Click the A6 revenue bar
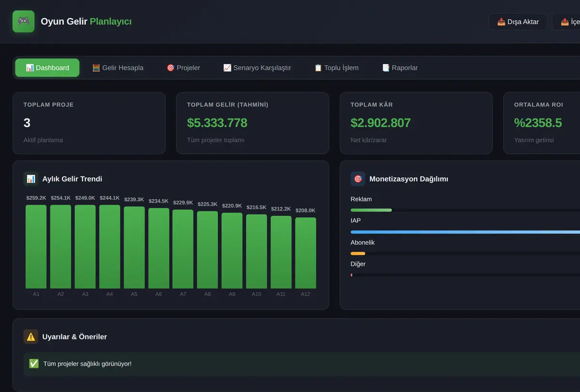The width and height of the screenshot is (580, 392). (159, 248)
